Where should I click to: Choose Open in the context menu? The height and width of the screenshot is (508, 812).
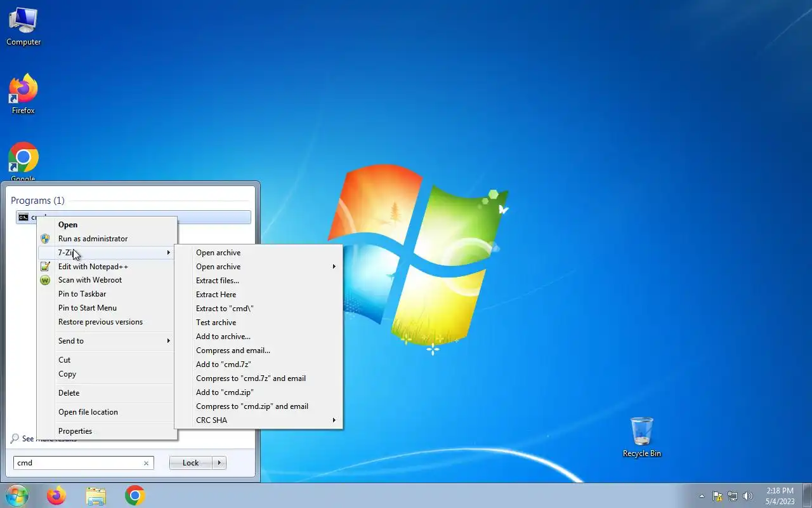pyautogui.click(x=107, y=225)
